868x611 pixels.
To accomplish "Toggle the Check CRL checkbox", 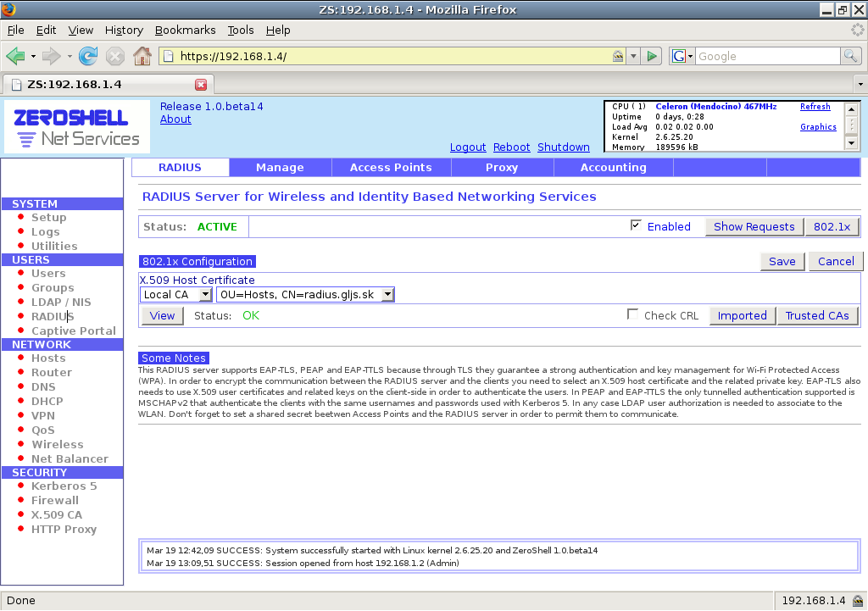I will pyautogui.click(x=632, y=314).
